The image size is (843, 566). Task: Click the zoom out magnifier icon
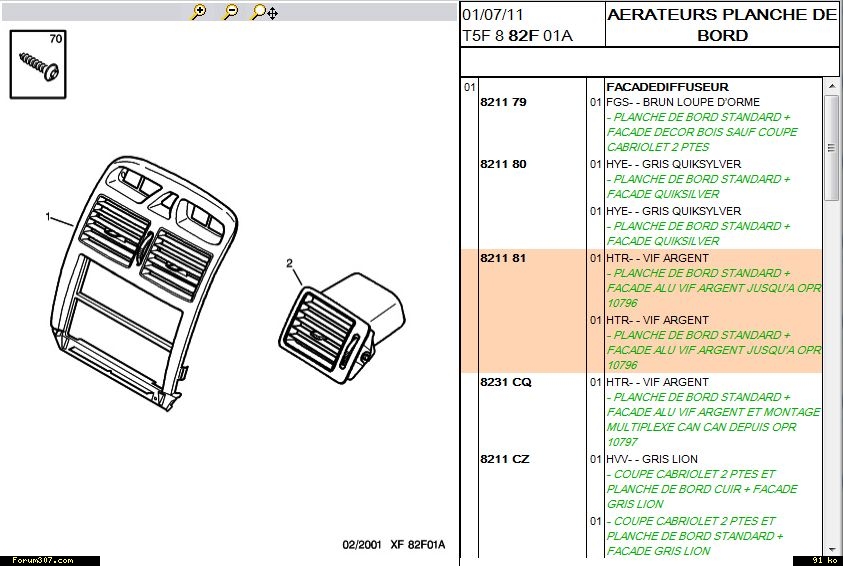(x=230, y=12)
